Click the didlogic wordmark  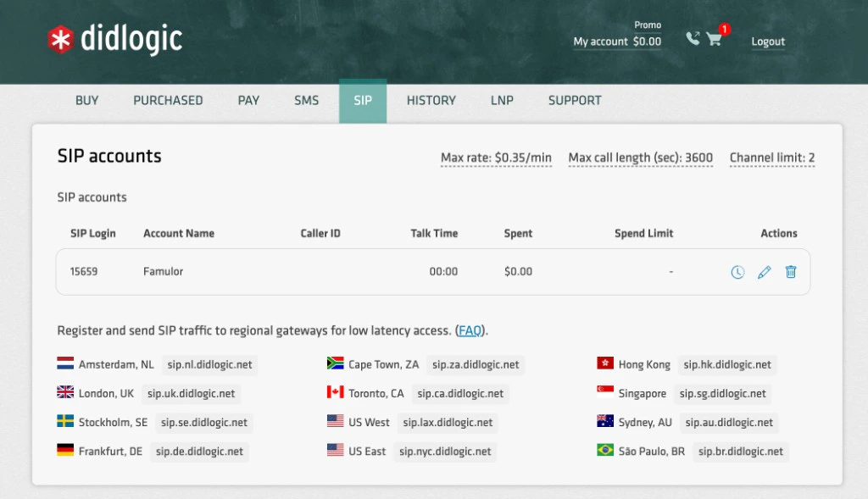(131, 39)
